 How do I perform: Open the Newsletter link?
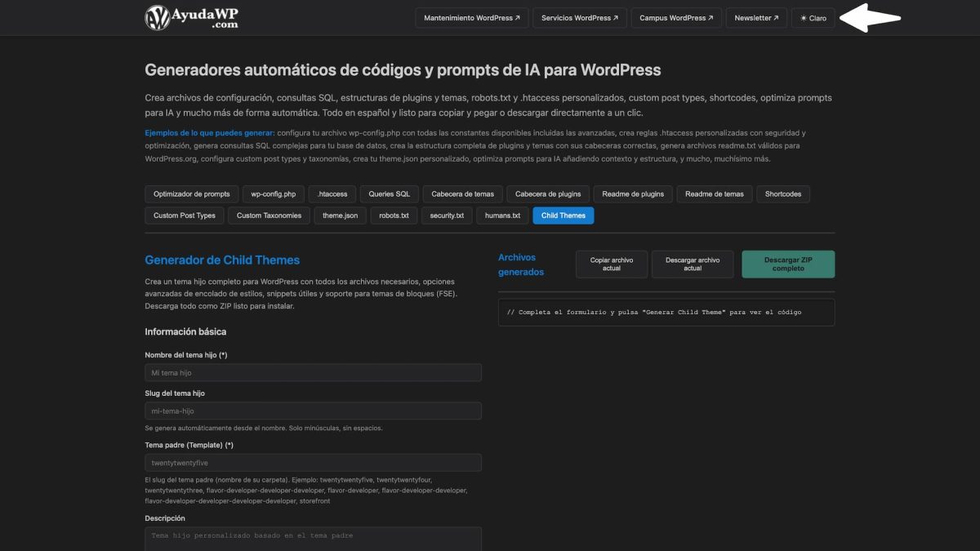(755, 16)
